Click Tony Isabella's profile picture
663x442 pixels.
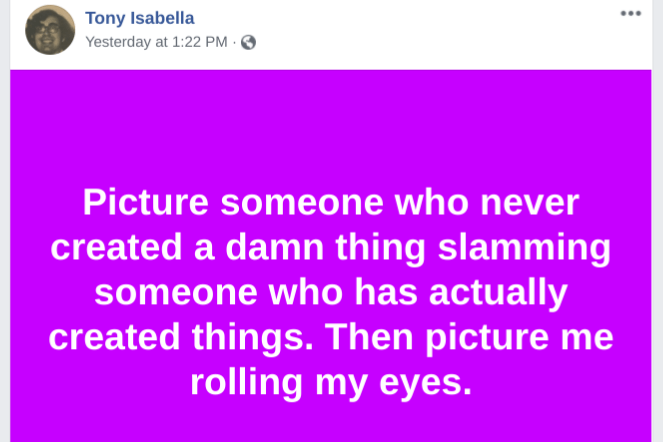pyautogui.click(x=50, y=30)
